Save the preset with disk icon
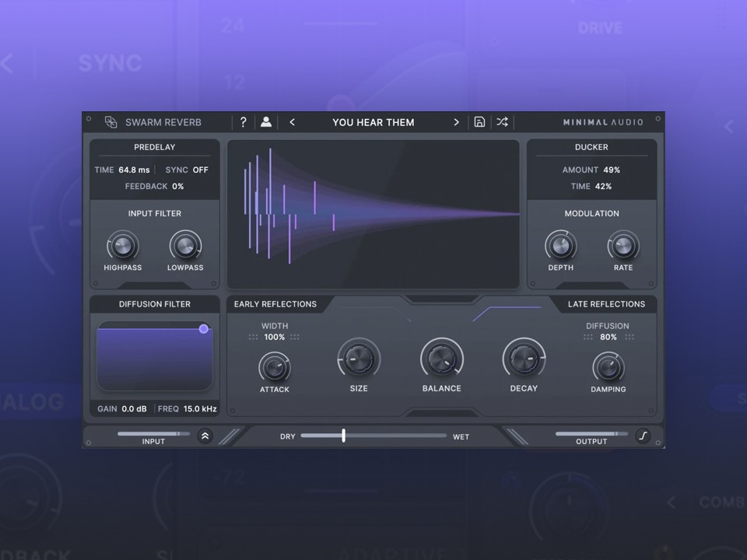This screenshot has height=560, width=747. tap(479, 122)
